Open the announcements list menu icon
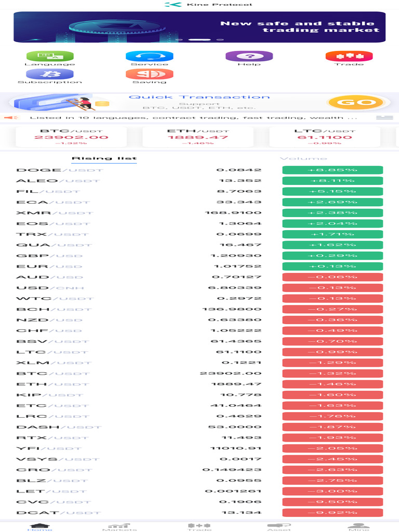The height and width of the screenshot is (532, 399). 384,117
